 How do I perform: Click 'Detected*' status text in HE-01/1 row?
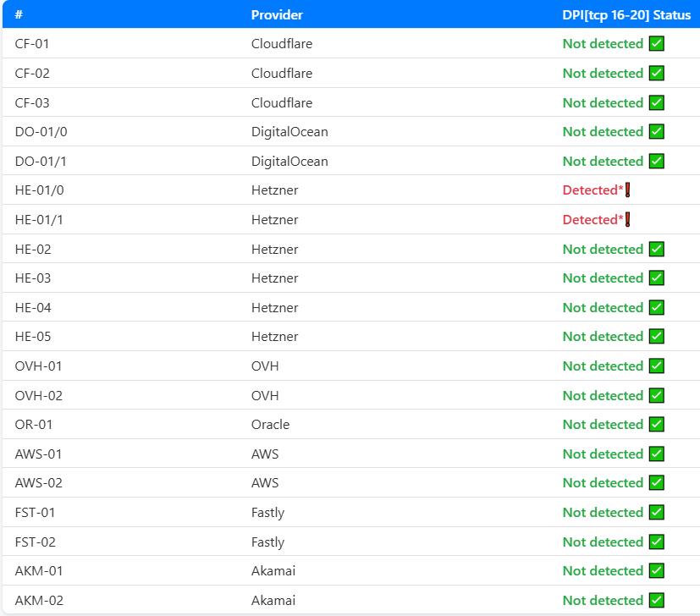pos(593,220)
